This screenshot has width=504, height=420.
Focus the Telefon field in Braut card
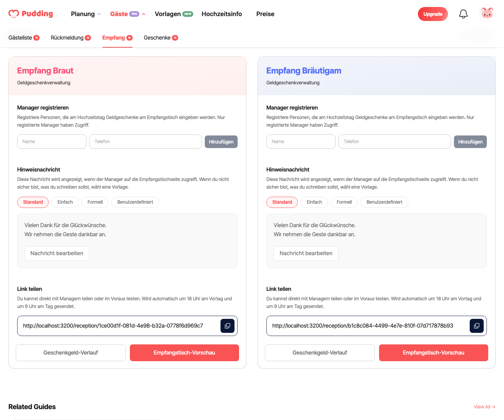(146, 142)
